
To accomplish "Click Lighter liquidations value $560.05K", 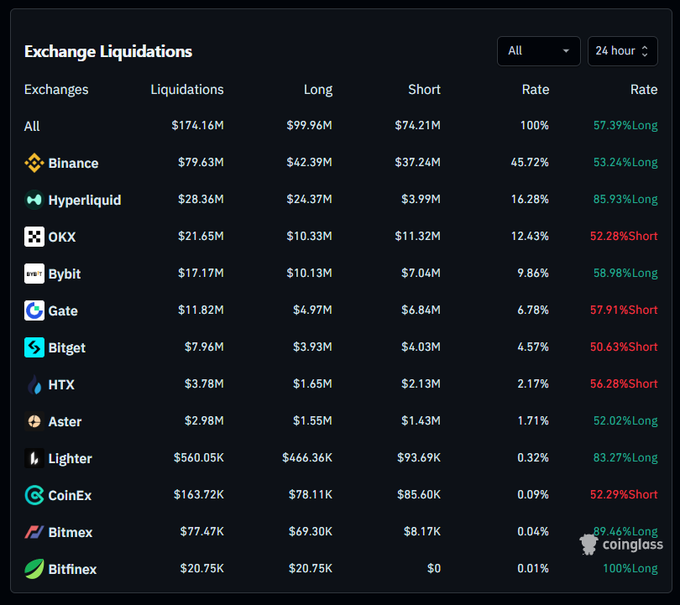I will click(x=199, y=457).
